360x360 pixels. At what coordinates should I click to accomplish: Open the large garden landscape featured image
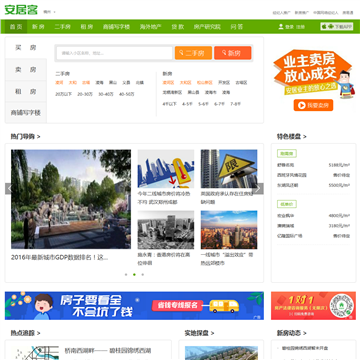tap(71, 199)
